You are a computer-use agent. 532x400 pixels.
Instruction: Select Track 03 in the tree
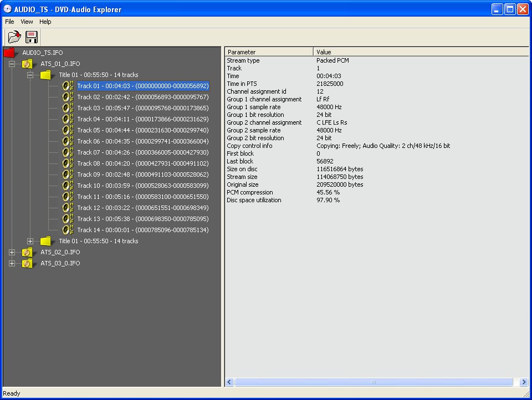[142, 108]
